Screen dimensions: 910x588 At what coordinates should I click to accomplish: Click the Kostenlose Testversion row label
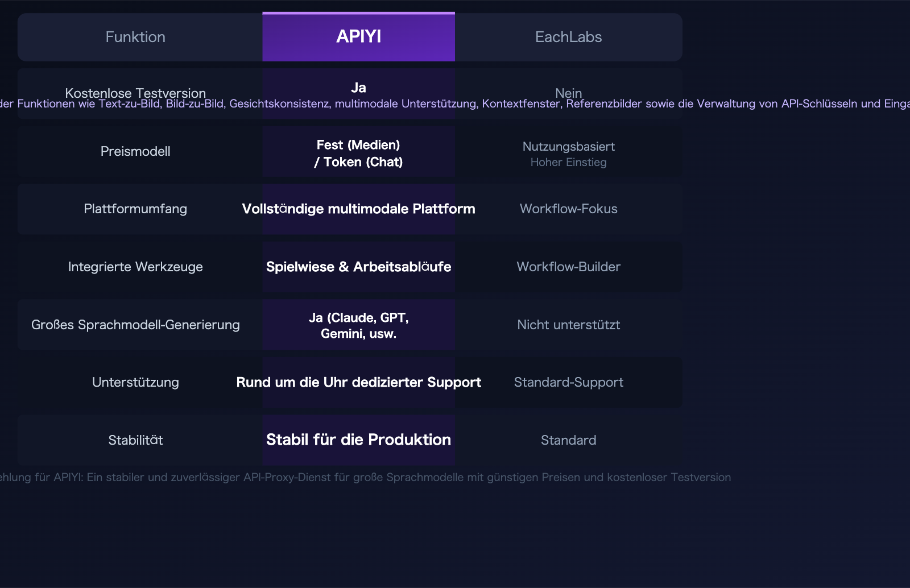click(135, 93)
